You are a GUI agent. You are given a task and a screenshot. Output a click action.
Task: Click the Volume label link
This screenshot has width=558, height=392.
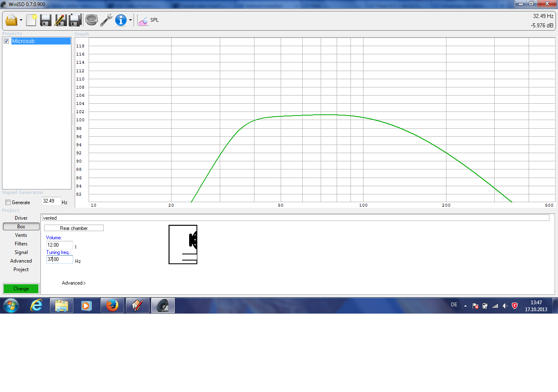click(x=54, y=238)
